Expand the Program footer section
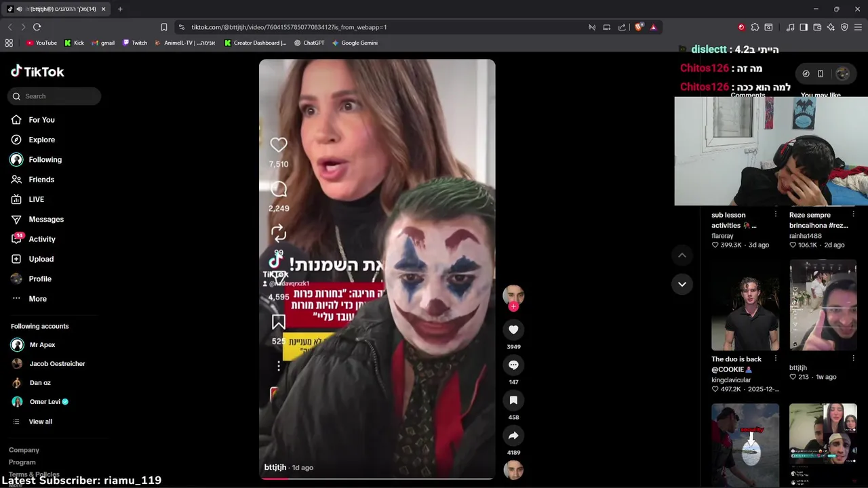 tap(22, 462)
